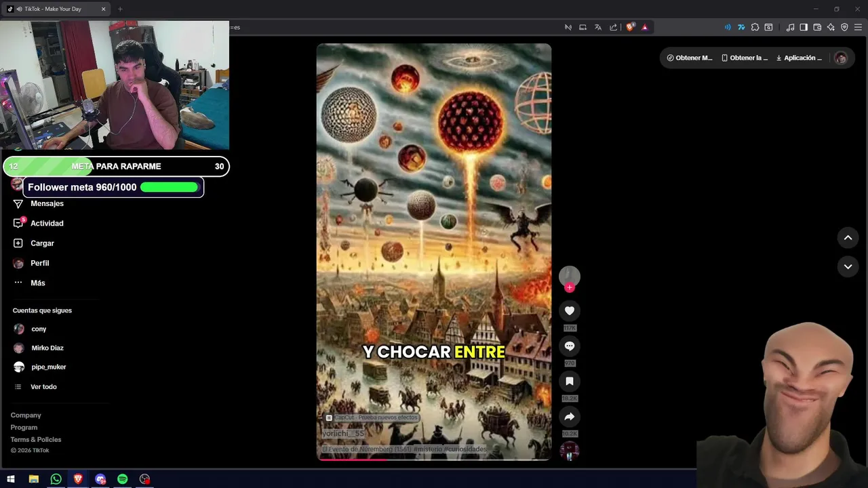The width and height of the screenshot is (868, 488).
Task: Open the yoriichi__55 username on video
Action: 343,434
